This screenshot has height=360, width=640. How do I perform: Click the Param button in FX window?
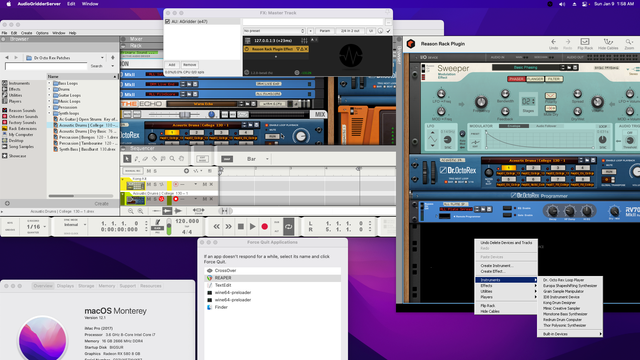click(325, 31)
